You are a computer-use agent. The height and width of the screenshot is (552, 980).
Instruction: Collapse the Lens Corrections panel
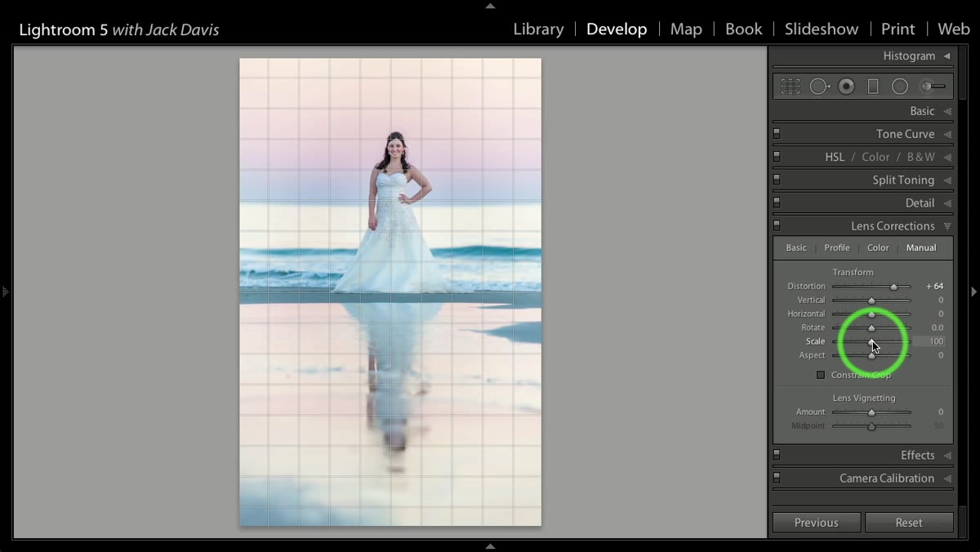947,226
